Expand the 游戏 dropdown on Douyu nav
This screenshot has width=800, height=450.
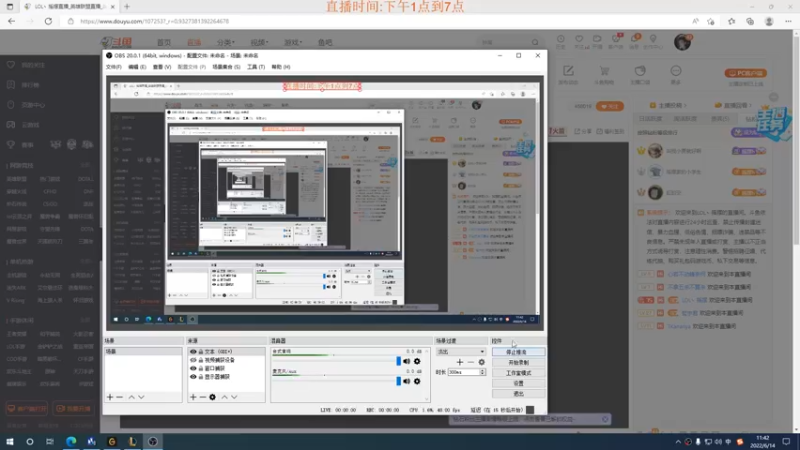click(293, 42)
